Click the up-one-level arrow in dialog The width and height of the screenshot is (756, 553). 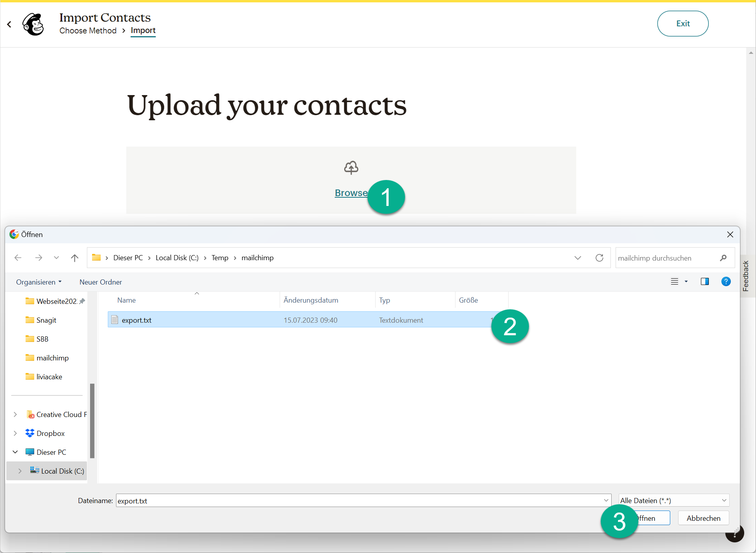click(74, 258)
